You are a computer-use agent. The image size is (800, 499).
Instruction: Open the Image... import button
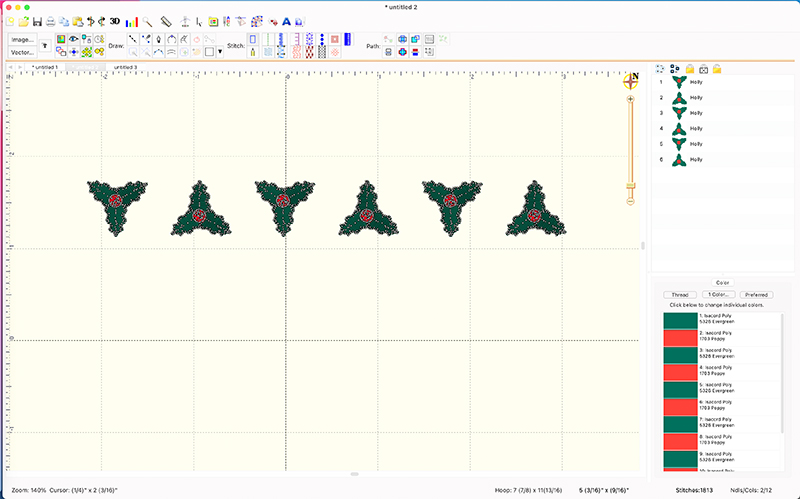coord(23,39)
